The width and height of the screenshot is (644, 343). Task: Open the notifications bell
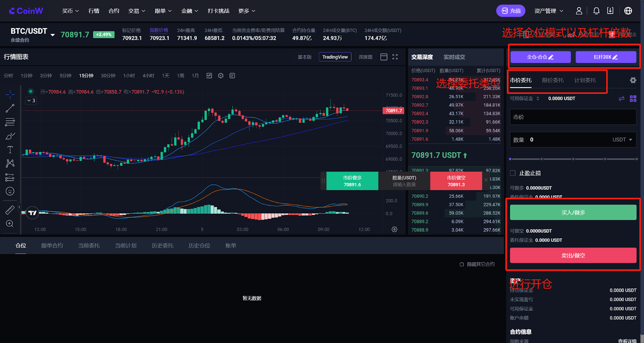click(x=597, y=11)
